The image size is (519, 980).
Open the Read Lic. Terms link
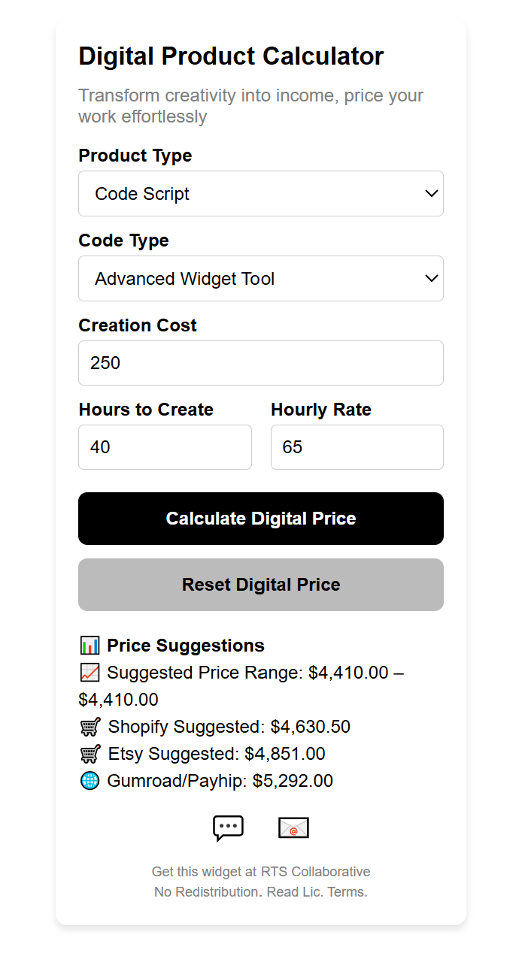pyautogui.click(x=317, y=893)
